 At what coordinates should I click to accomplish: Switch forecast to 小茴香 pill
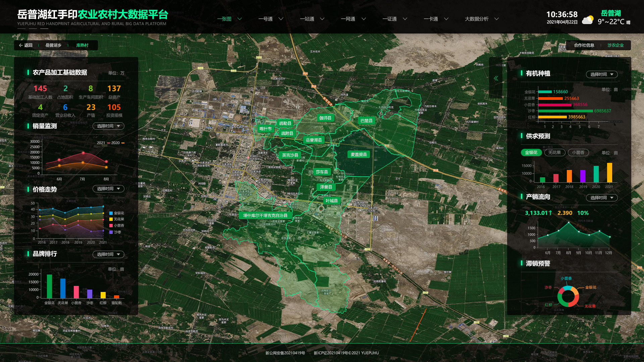[578, 153]
